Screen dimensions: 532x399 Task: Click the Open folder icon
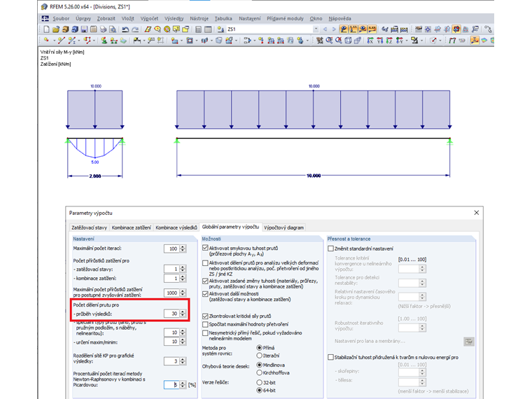56,29
